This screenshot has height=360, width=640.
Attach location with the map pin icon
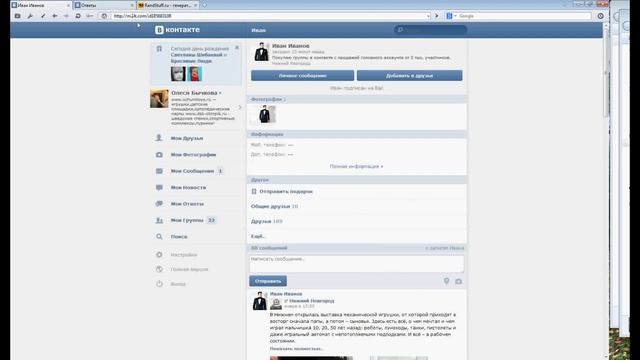[x=447, y=281]
